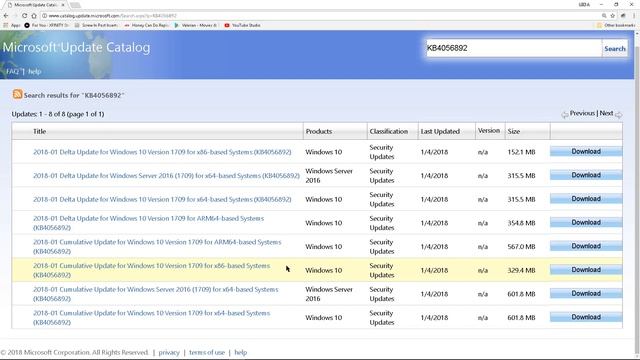Click the Previous pagination link

582,113
